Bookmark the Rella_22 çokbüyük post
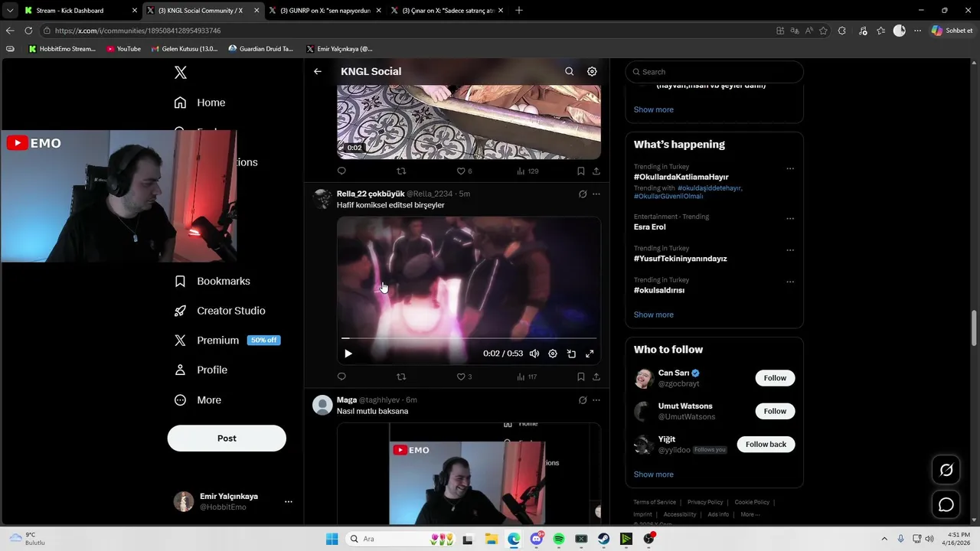Viewport: 980px width, 551px height. click(x=581, y=377)
